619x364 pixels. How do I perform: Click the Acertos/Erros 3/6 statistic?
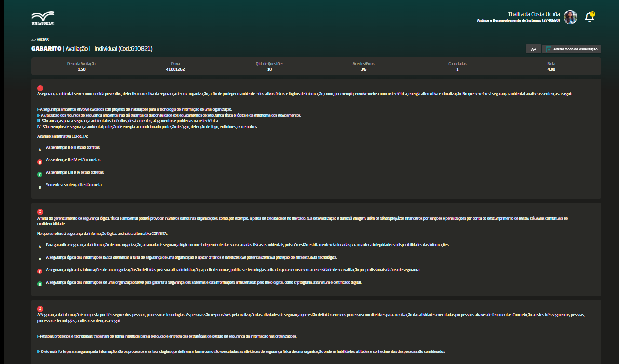(363, 69)
